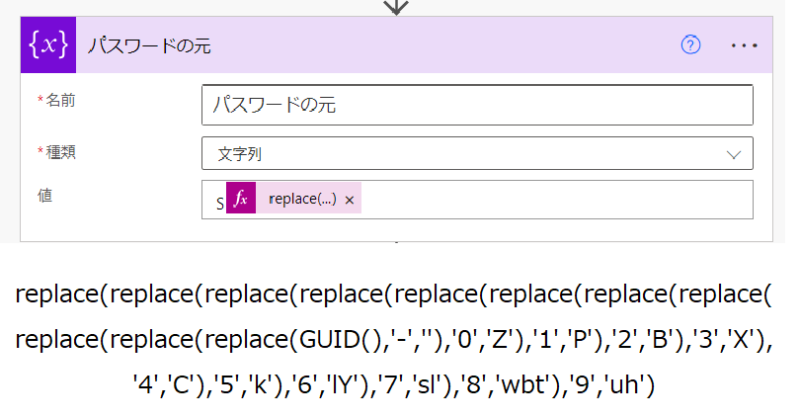Remove the replace(...) token with its x
800x419 pixels.
click(x=349, y=200)
